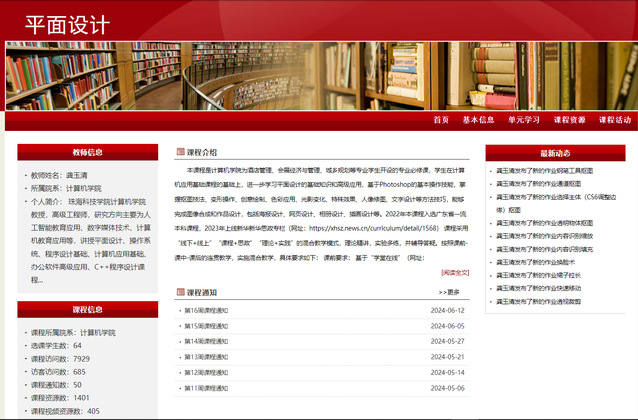Open the 第14周课程通知 notice
The width and height of the screenshot is (638, 420).
point(206,341)
